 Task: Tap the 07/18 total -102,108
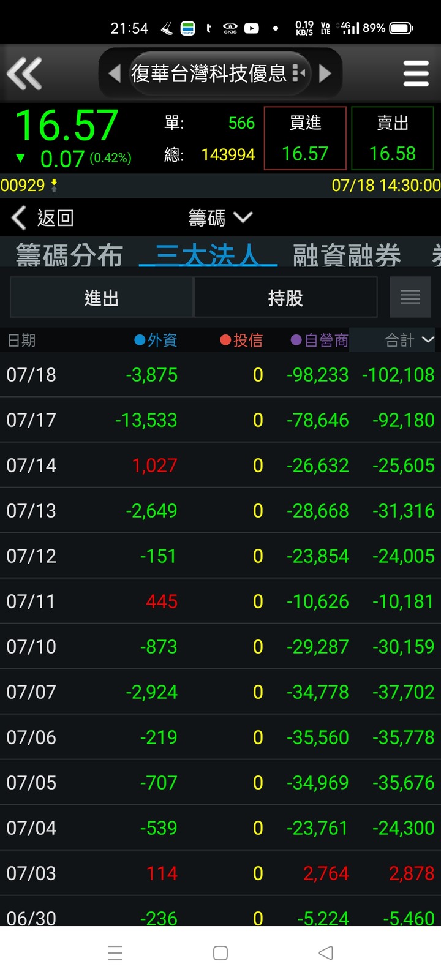398,375
